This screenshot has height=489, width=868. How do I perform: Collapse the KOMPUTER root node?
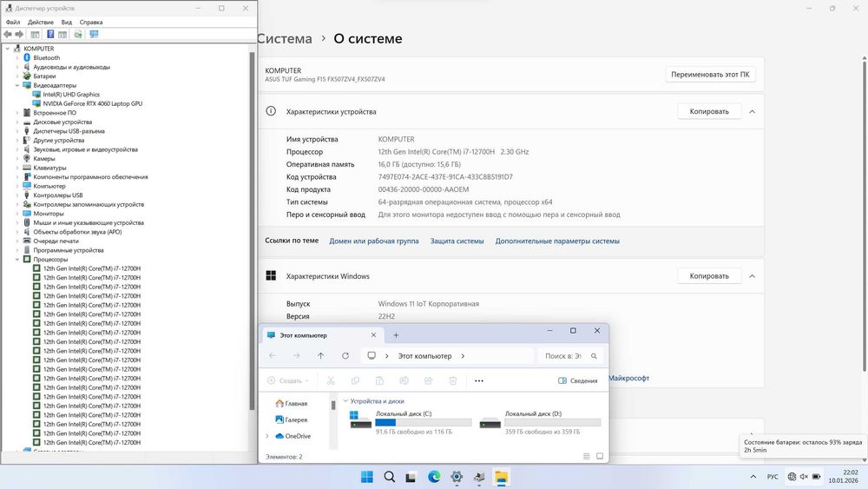(x=8, y=49)
